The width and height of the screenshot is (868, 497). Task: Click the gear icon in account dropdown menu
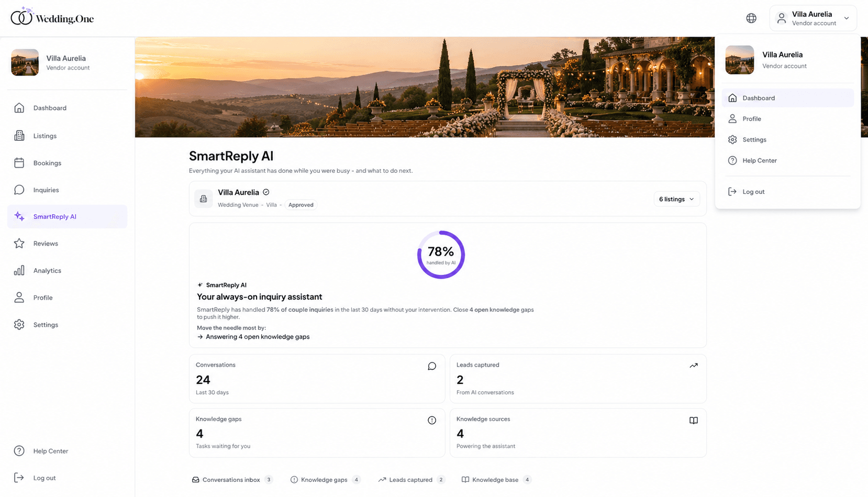[x=733, y=140]
